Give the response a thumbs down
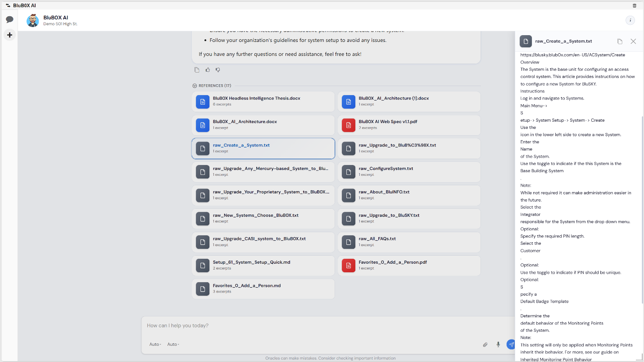 218,70
